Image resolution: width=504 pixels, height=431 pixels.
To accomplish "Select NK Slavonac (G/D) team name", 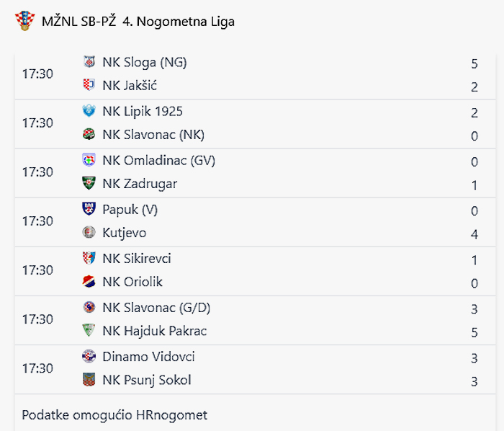I will (156, 308).
